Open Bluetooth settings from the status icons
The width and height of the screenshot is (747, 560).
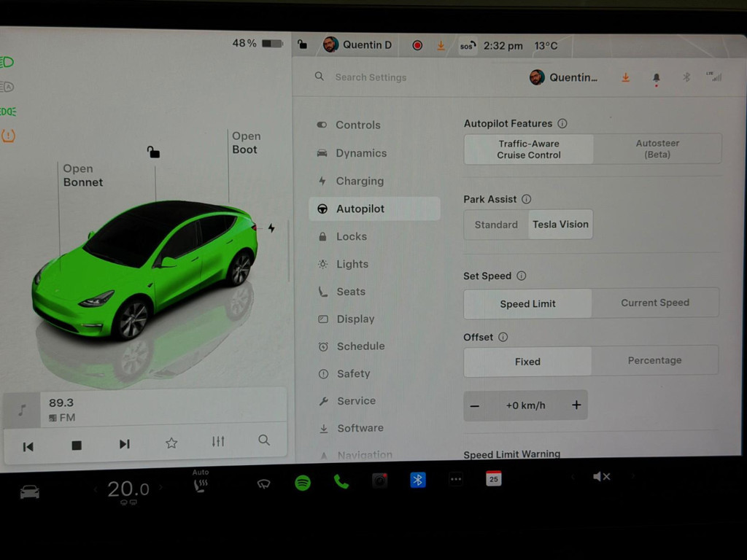686,77
